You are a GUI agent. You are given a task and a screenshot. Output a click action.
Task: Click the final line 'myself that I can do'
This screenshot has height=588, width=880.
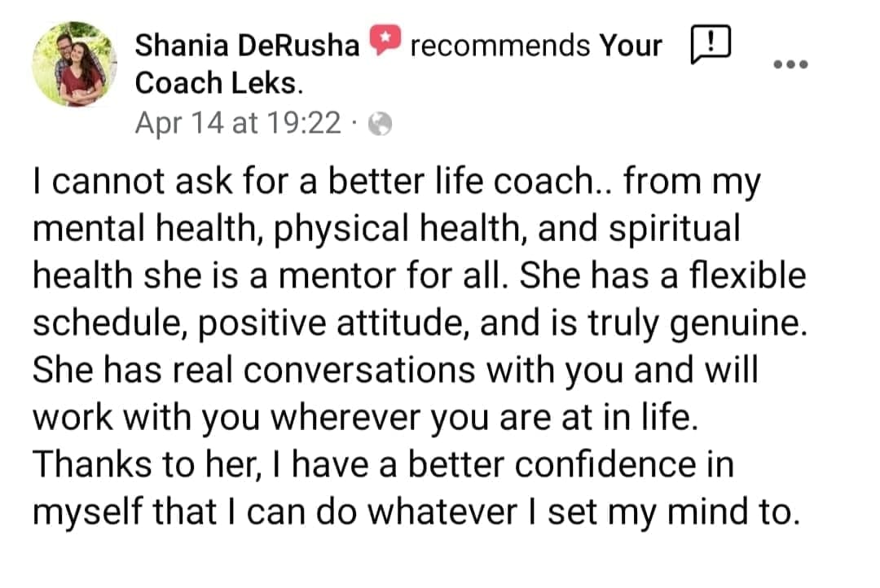point(416,513)
